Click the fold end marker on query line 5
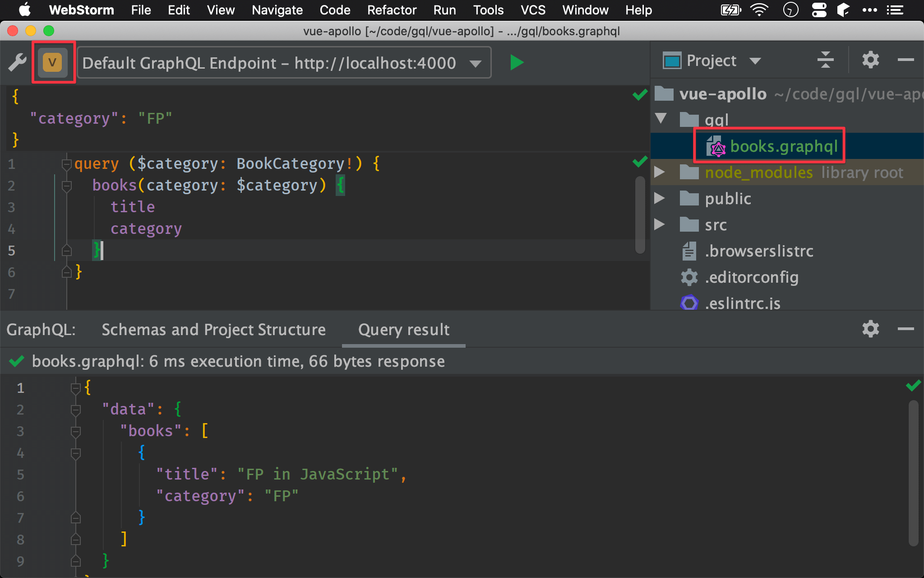924x578 pixels. click(x=67, y=251)
